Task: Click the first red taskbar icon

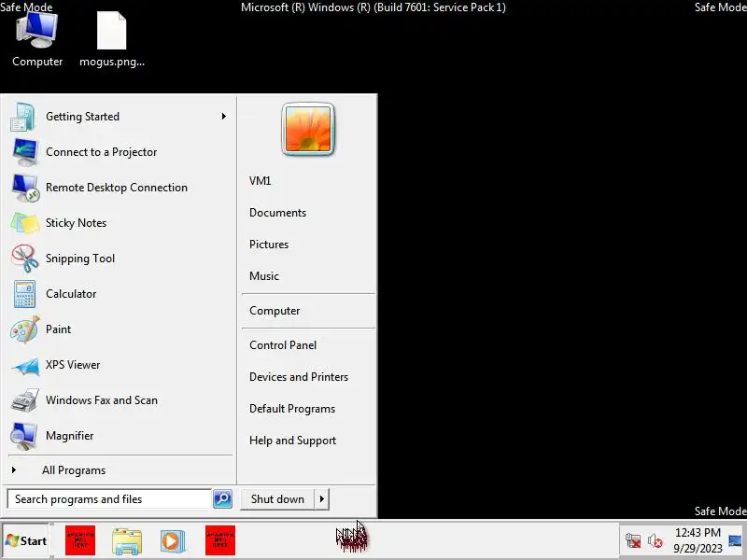Action: 80,540
